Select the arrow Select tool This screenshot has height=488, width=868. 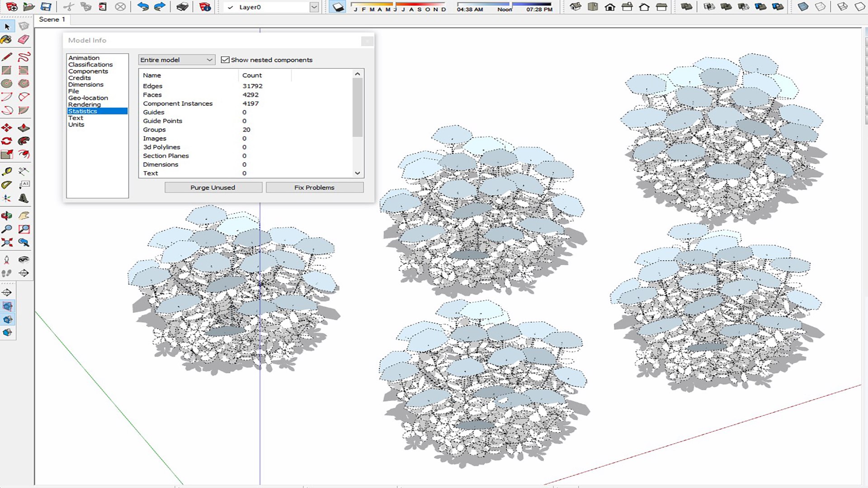[7, 26]
